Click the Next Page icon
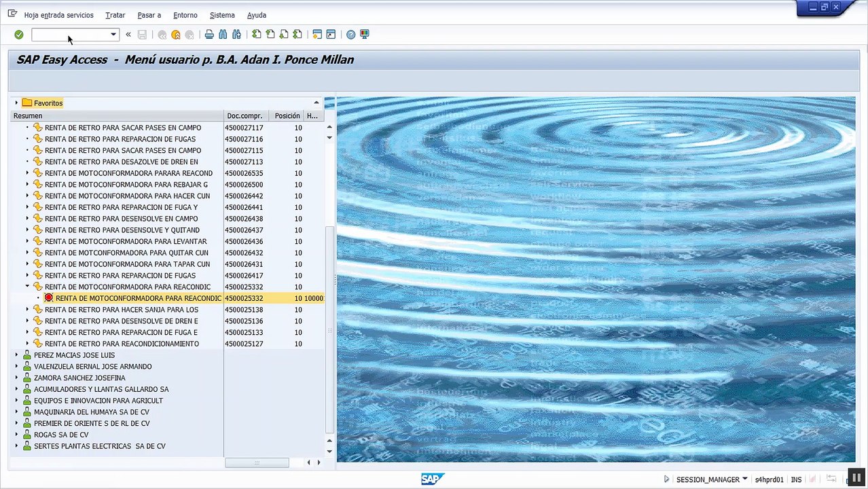This screenshot has width=868, height=489. [283, 35]
